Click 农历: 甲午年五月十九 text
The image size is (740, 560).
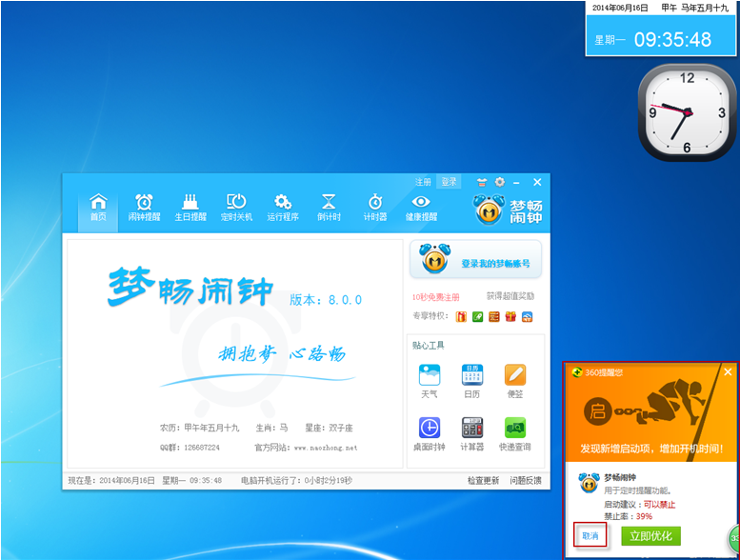pyautogui.click(x=200, y=428)
